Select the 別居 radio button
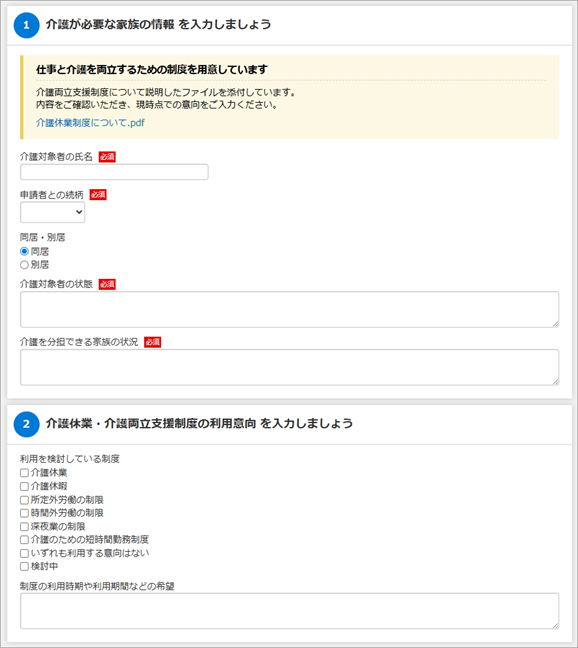Screen dimensions: 578x648 click(24, 264)
